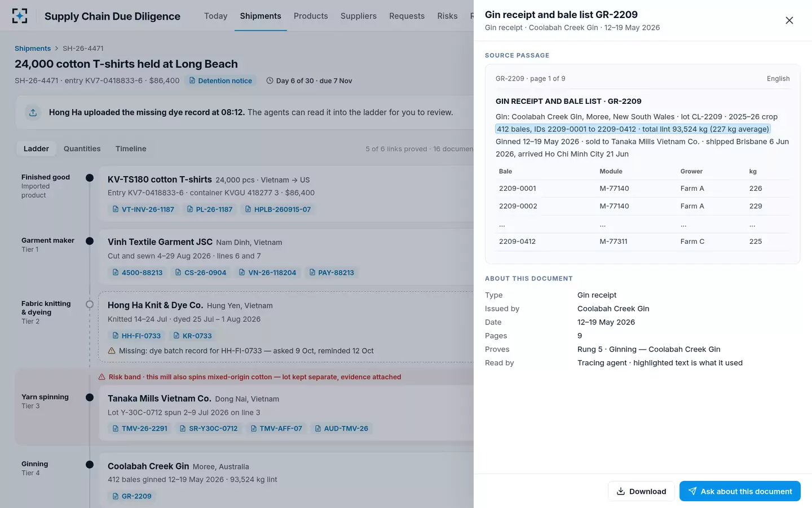Click bale row 2209-0001
Screen dimensions: 812x508
(x=642, y=189)
